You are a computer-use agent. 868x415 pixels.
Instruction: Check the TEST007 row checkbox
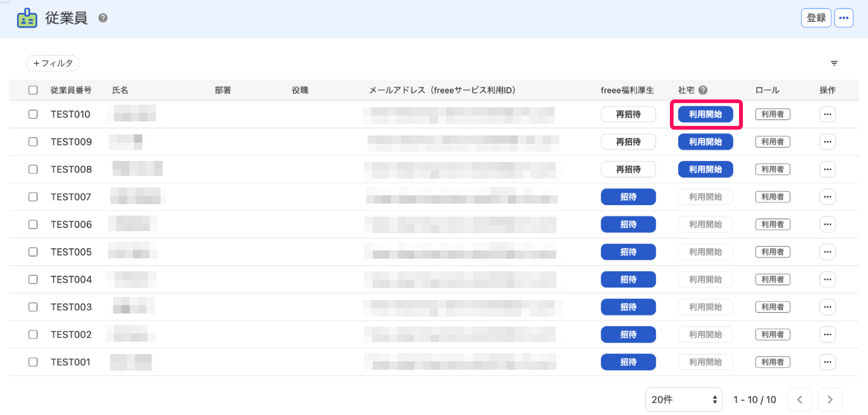coord(33,197)
